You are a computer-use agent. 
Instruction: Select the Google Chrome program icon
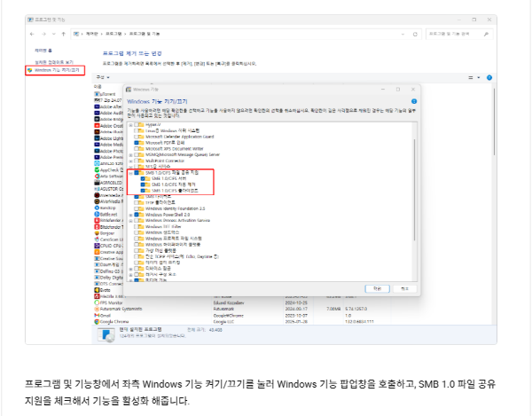click(x=97, y=322)
